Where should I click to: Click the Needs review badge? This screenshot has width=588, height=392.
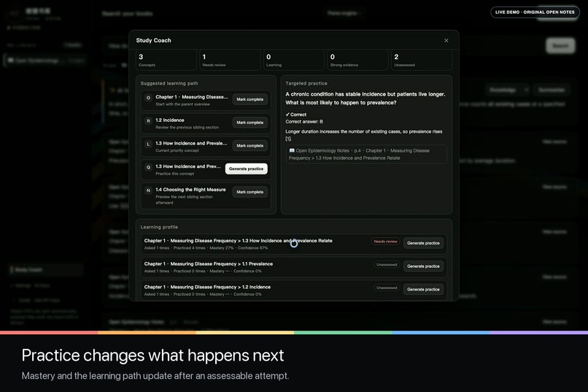pyautogui.click(x=385, y=242)
